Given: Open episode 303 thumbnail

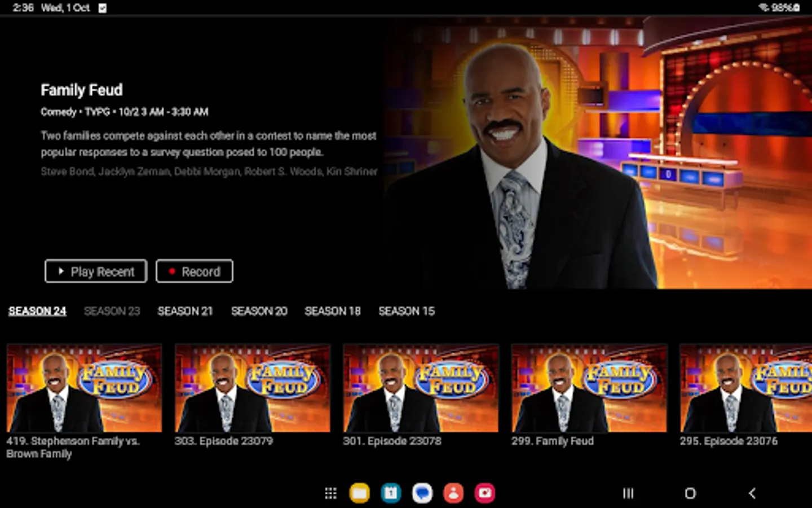Looking at the screenshot, I should point(253,388).
